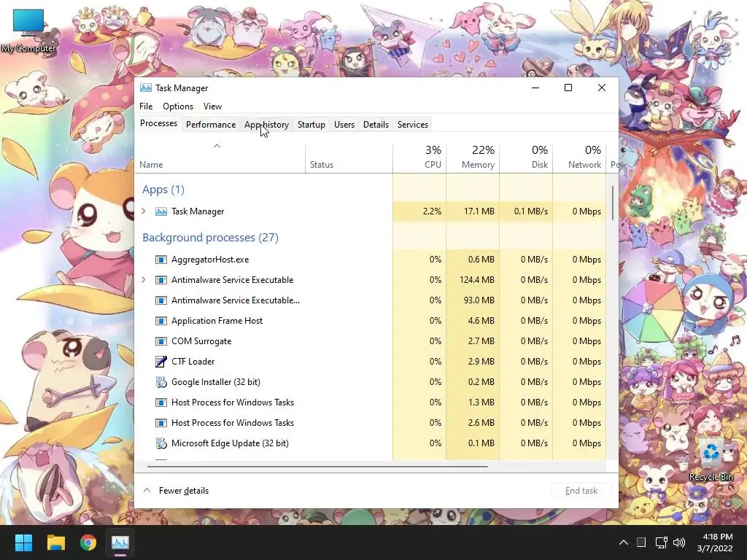Open the Windows Start menu
Image resolution: width=747 pixels, height=560 pixels.
point(23,542)
